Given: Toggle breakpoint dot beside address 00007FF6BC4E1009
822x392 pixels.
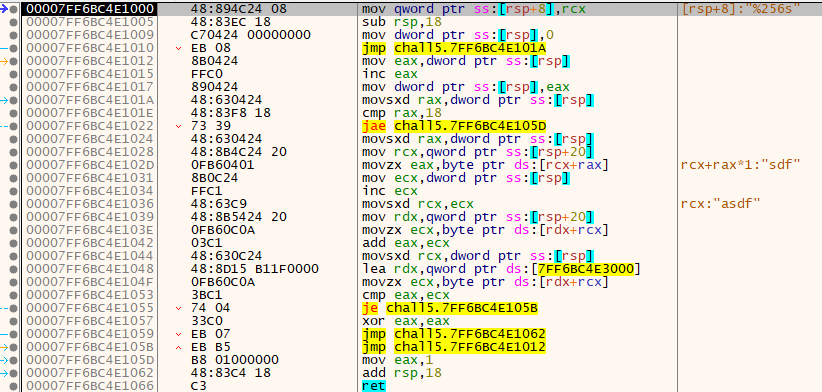Looking at the screenshot, I should click(x=14, y=35).
